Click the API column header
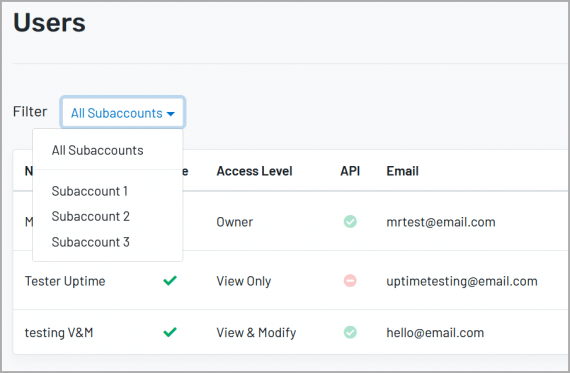The height and width of the screenshot is (373, 570). coord(350,171)
